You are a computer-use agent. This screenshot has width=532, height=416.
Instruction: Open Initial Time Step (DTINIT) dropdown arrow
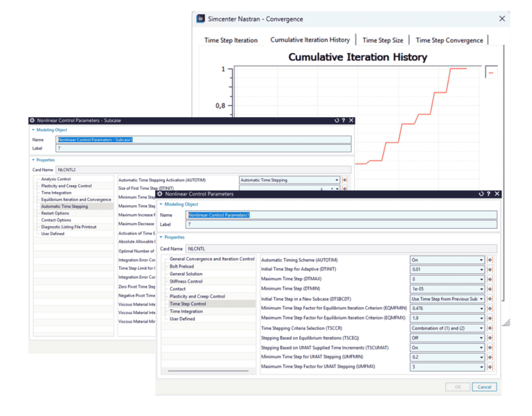click(x=481, y=269)
